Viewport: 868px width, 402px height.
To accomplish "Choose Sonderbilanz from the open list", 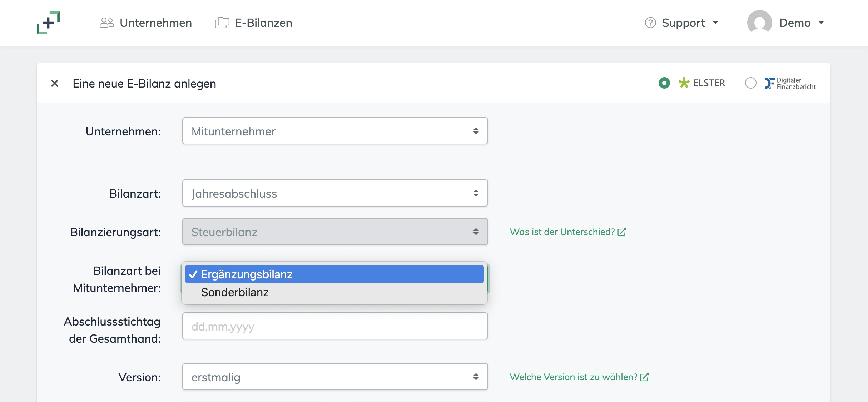I will pyautogui.click(x=235, y=292).
